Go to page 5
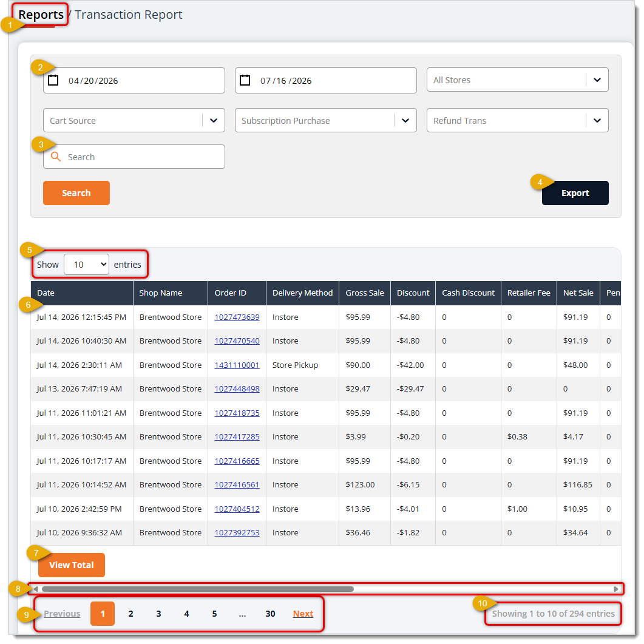The image size is (644, 644). click(x=214, y=614)
